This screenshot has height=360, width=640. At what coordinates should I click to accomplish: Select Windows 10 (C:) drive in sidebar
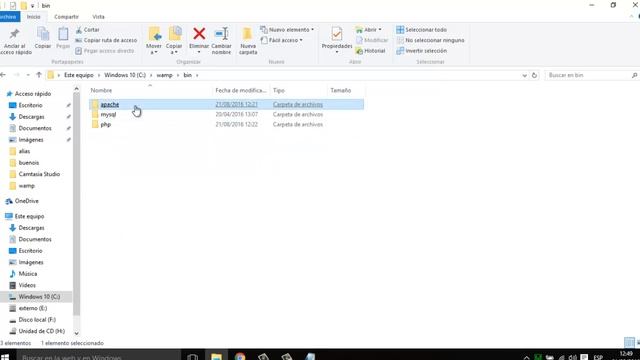pos(36,297)
